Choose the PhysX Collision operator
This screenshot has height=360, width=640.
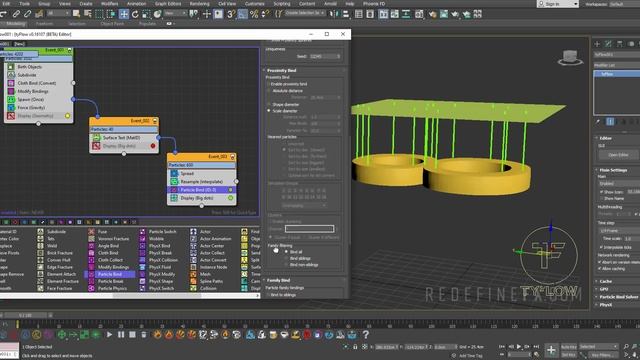(x=159, y=260)
